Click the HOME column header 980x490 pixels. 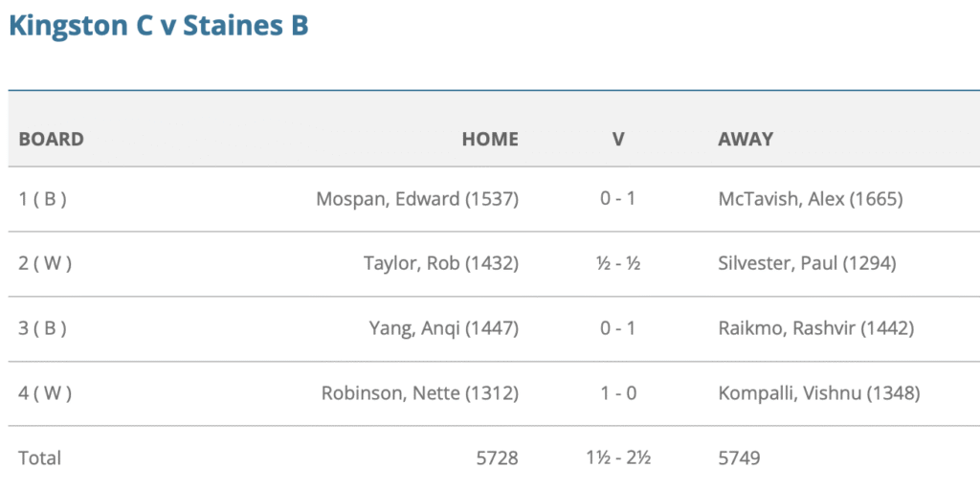pyautogui.click(x=490, y=139)
